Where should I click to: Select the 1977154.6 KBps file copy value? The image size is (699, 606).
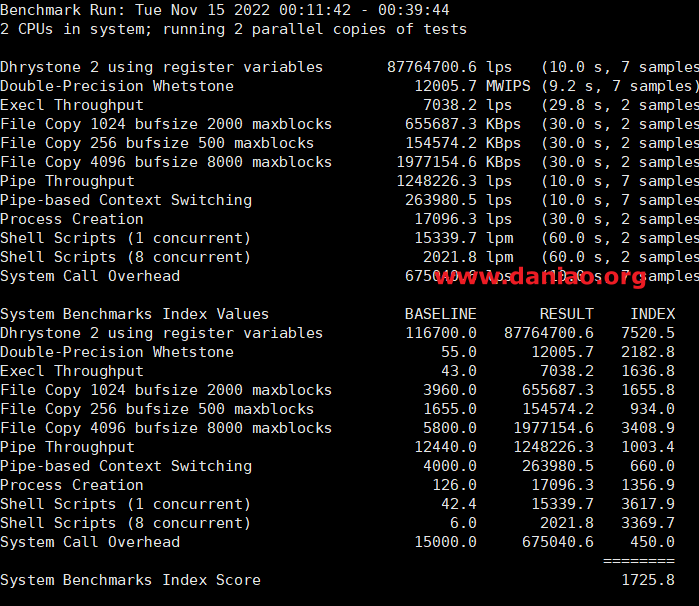click(459, 162)
